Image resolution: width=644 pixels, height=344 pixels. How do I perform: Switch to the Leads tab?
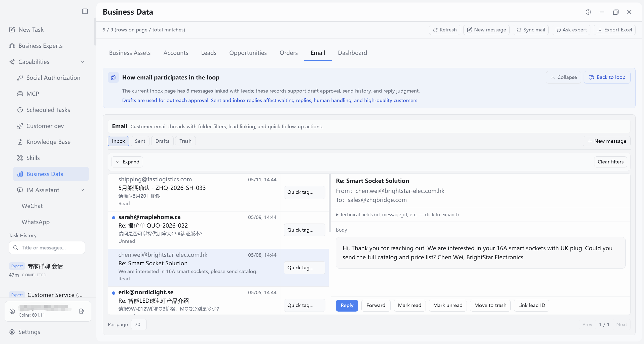[209, 53]
